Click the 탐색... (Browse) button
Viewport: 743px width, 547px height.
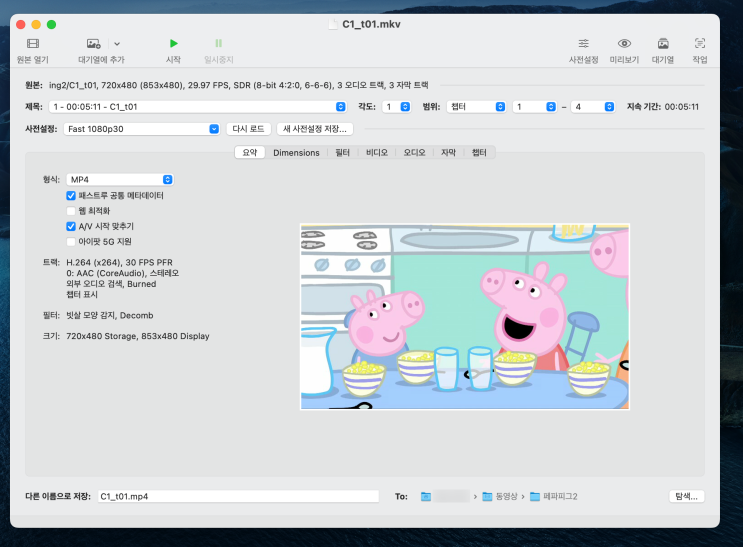[686, 496]
